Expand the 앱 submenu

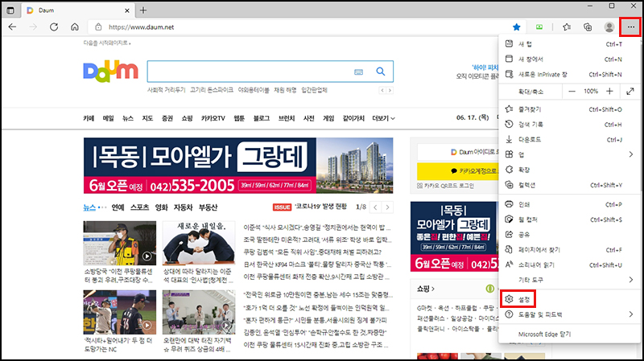click(x=569, y=154)
